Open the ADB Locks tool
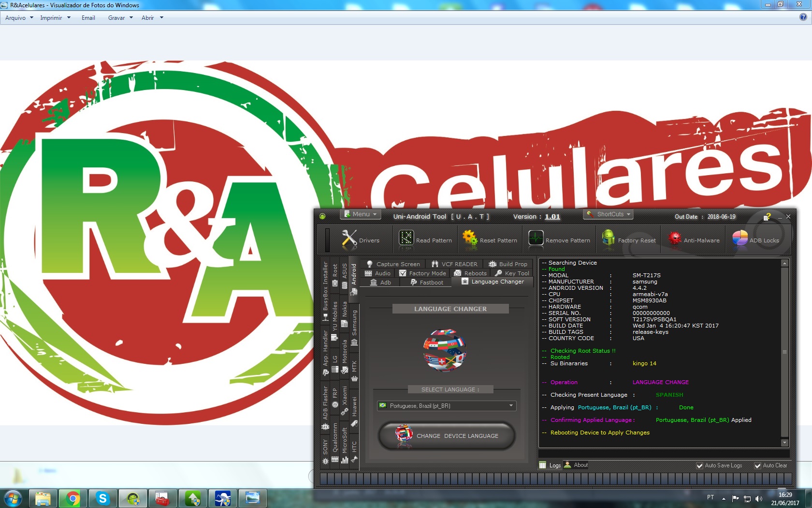Viewport: 812px width, 508px height. tap(756, 239)
